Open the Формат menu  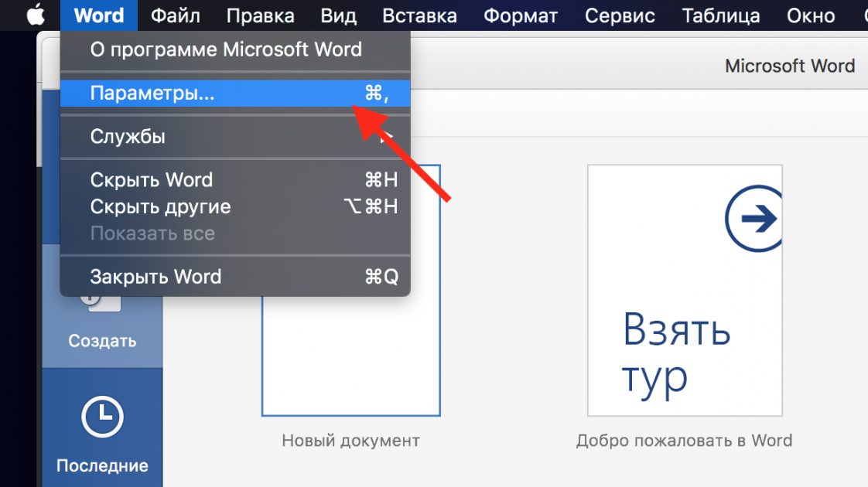521,15
